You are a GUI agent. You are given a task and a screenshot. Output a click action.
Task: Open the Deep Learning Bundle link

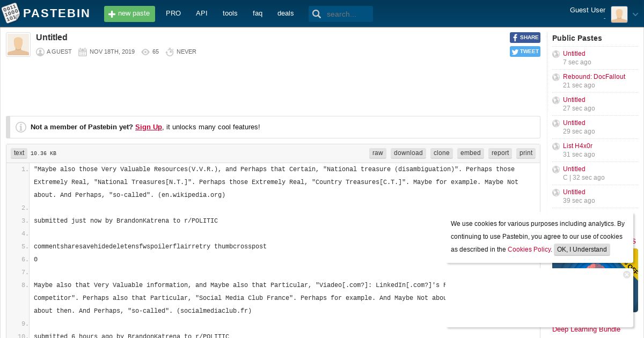click(x=586, y=329)
